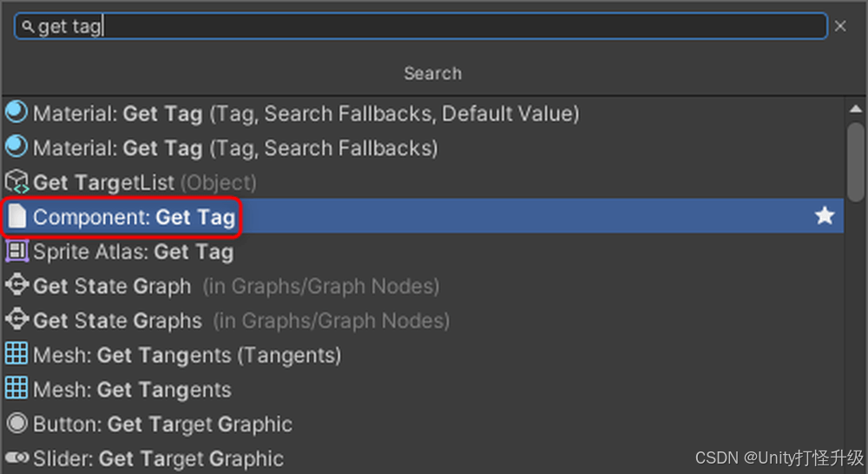Viewport: 868px width, 474px height.
Task: Click the Material icon of the Default Value entry
Action: tap(16, 113)
